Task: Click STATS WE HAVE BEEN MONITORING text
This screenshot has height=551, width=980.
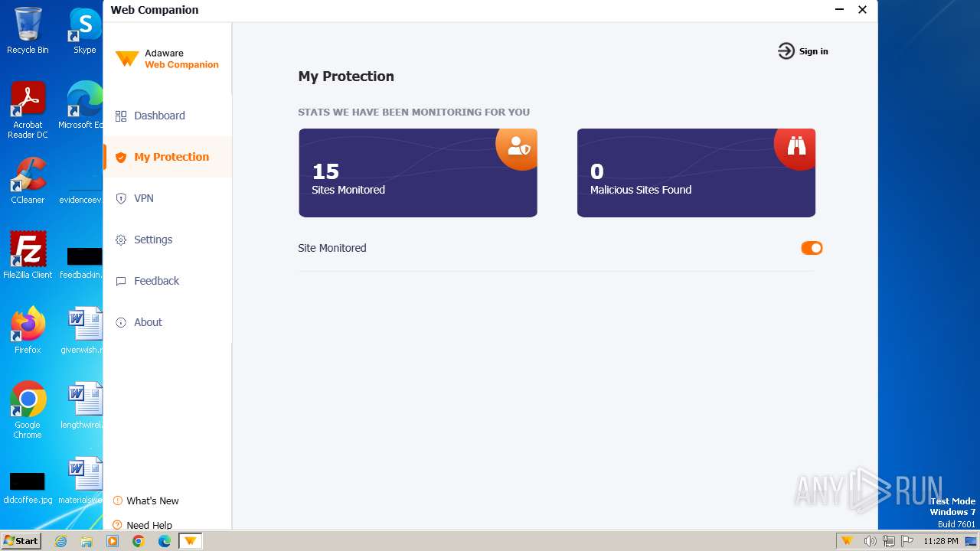Action: (413, 112)
